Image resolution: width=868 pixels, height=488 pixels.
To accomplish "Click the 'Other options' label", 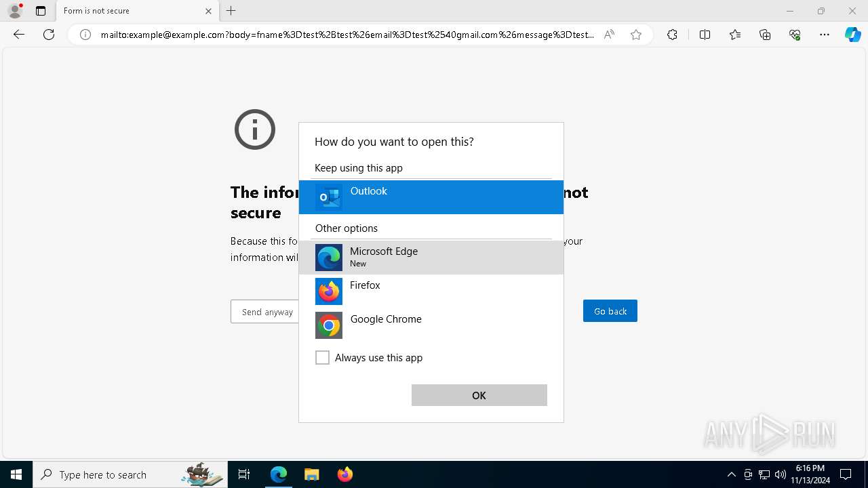I will (347, 228).
